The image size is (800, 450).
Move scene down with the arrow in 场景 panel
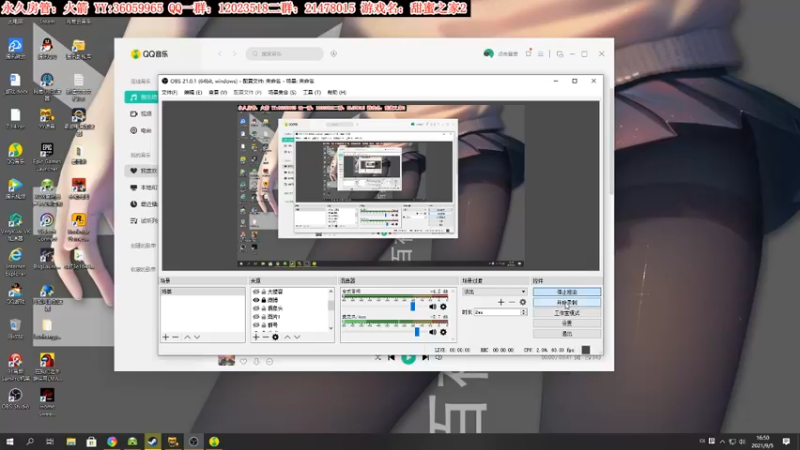click(x=197, y=337)
